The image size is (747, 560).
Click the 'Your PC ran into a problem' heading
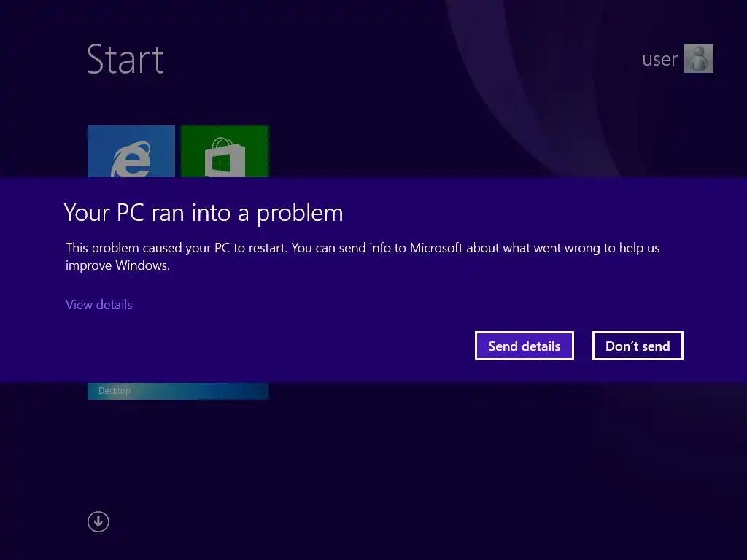tap(204, 213)
